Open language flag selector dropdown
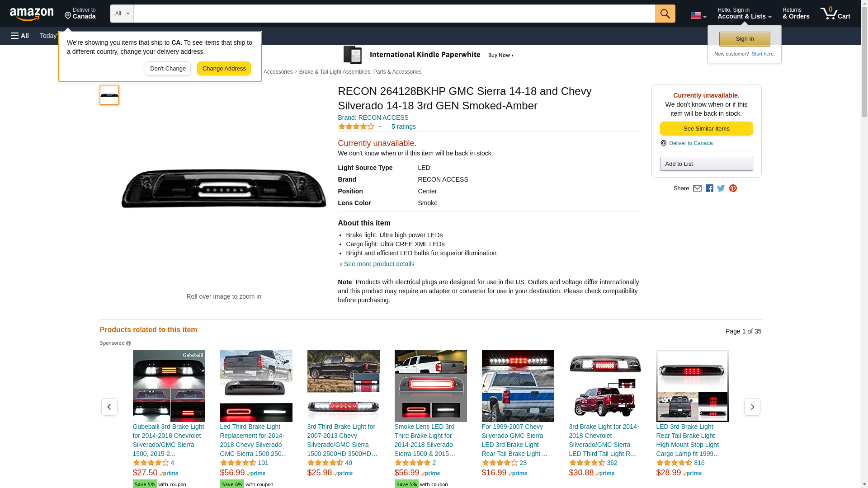 tap(698, 15)
